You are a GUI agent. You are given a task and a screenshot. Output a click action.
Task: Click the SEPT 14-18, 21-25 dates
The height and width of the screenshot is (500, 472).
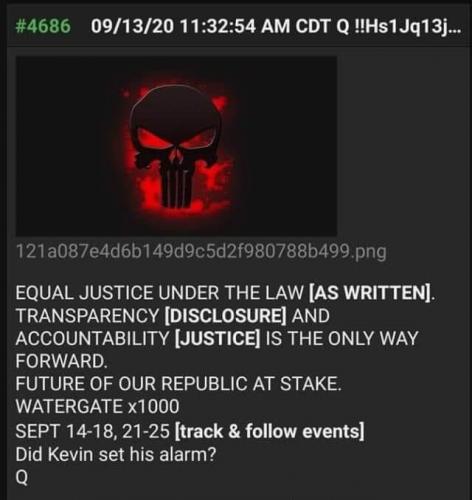pyautogui.click(x=93, y=431)
